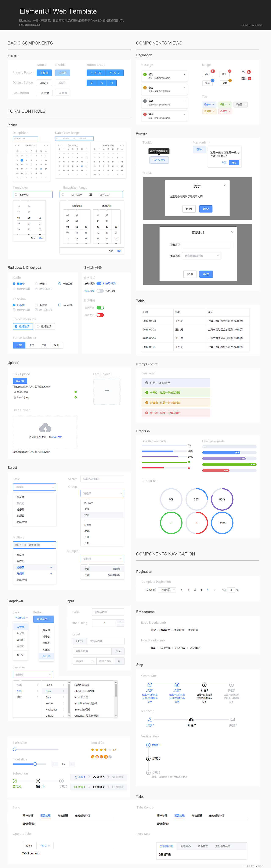Click the cloud upload icon in Drag Upload
Image resolution: width=271 pixels, height=868 pixels.
click(45, 428)
